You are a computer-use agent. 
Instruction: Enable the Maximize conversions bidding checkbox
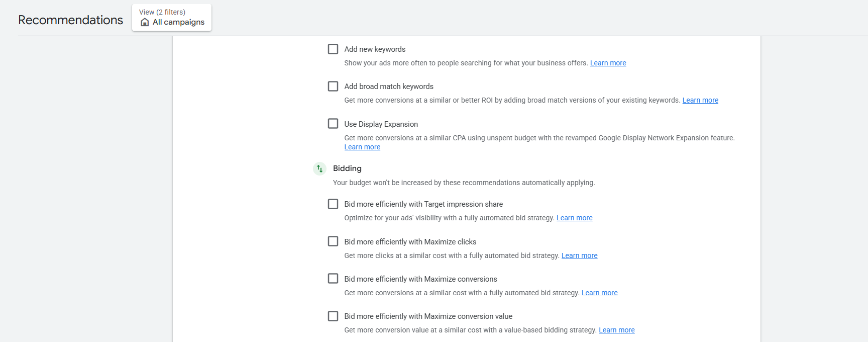pos(333,279)
